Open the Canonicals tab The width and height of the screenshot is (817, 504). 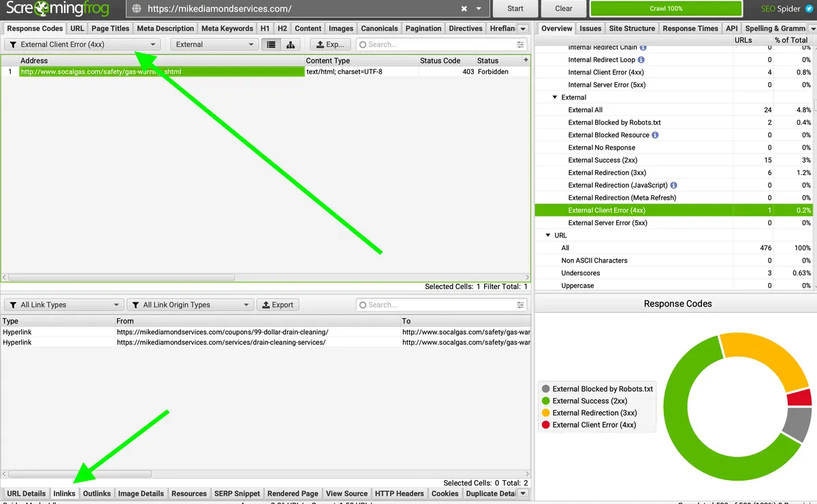tap(379, 29)
